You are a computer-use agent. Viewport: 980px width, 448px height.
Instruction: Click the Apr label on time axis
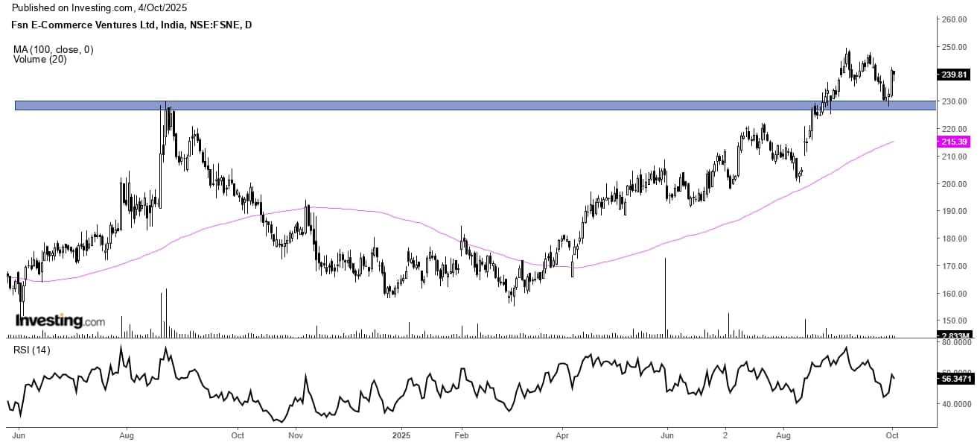pyautogui.click(x=562, y=433)
